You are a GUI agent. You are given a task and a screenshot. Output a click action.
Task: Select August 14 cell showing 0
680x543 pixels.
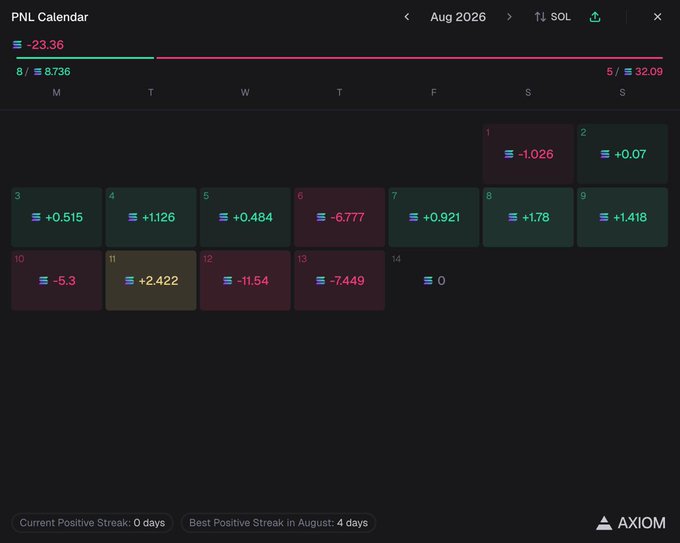pos(434,280)
